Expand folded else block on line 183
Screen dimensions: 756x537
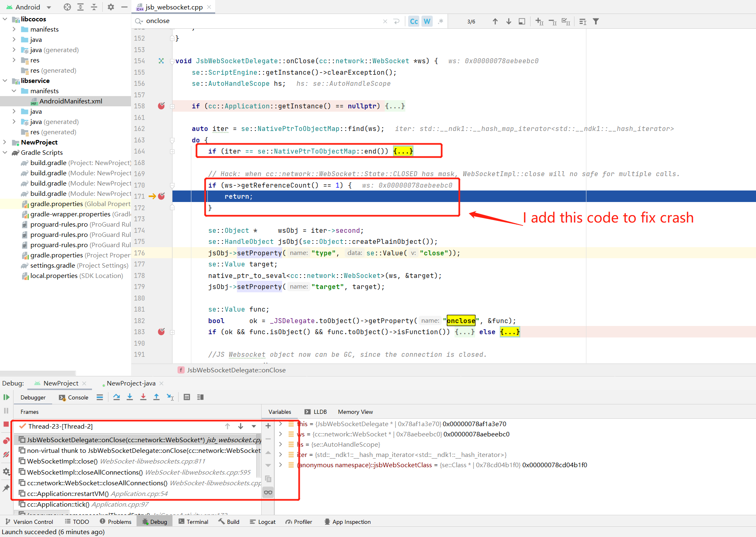pos(510,332)
